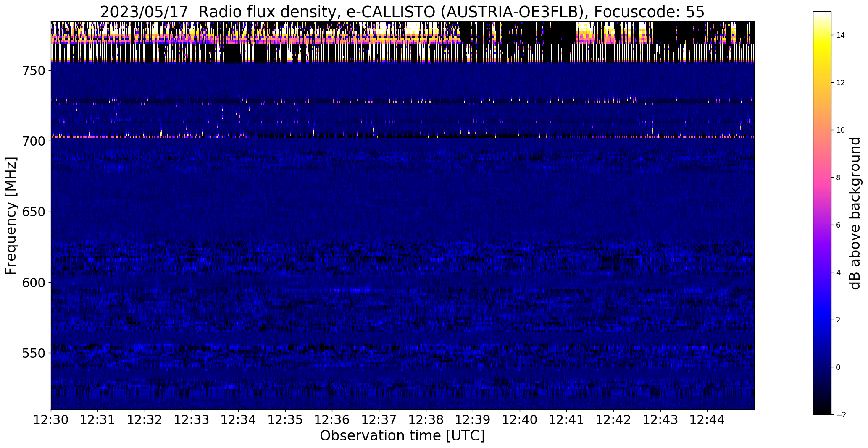The image size is (868, 448).
Task: Click the 12:40 time tick label
Action: point(520,420)
